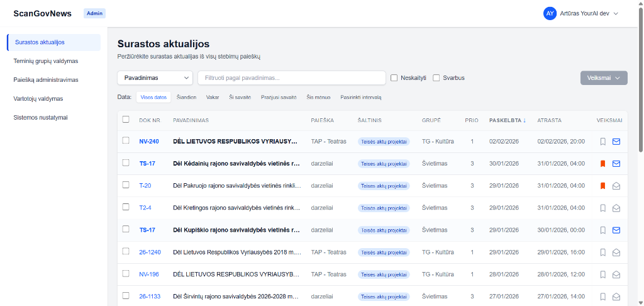The width and height of the screenshot is (644, 306).
Task: Bookmark the Kupiškio TS-17 row
Action: [x=603, y=230]
